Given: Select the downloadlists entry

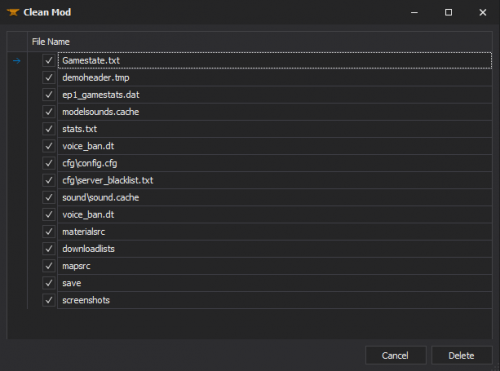Looking at the screenshot, I should click(275, 249).
